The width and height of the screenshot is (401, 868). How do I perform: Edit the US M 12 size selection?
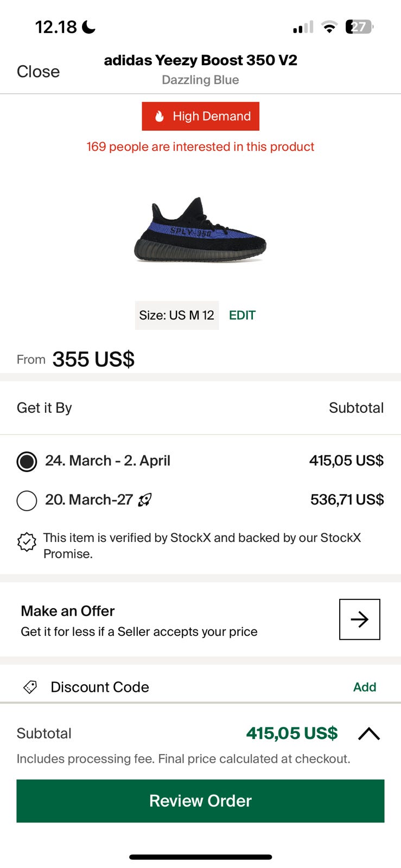(242, 315)
